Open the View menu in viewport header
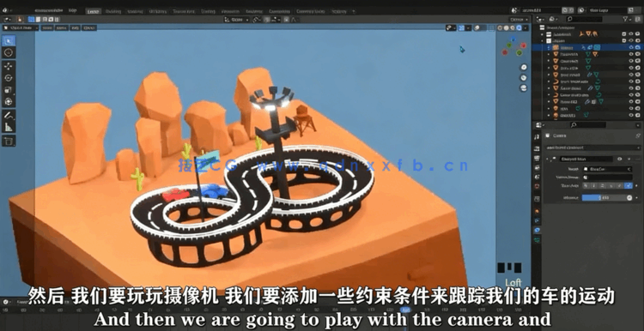Screen dimensions: 644x331 47,27
